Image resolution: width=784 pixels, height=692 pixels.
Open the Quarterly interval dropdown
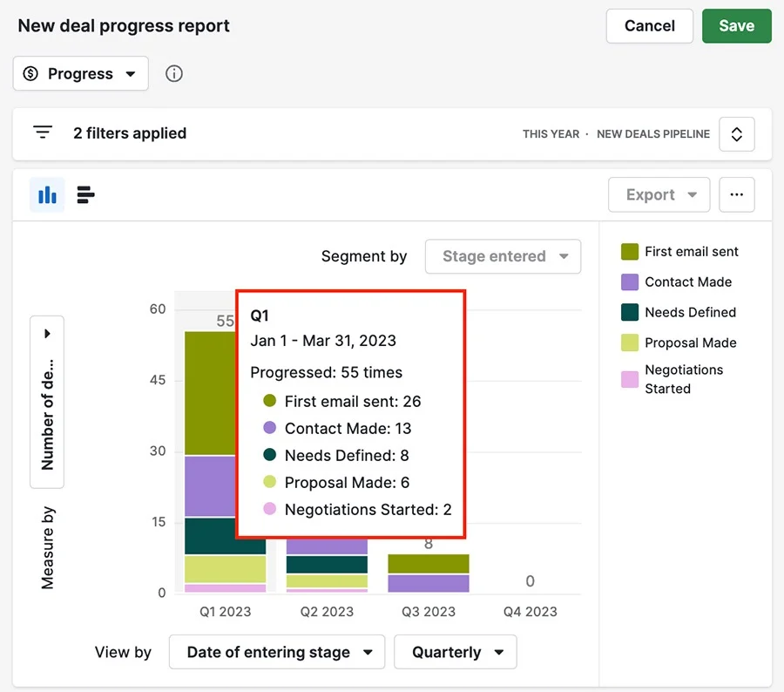pyautogui.click(x=456, y=652)
